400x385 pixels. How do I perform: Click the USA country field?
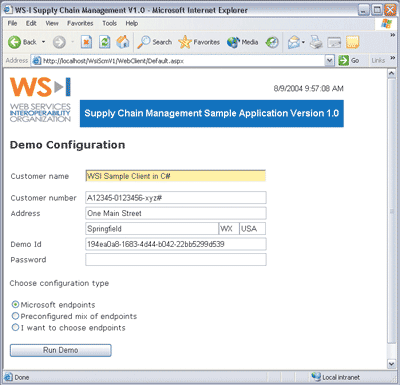(253, 229)
